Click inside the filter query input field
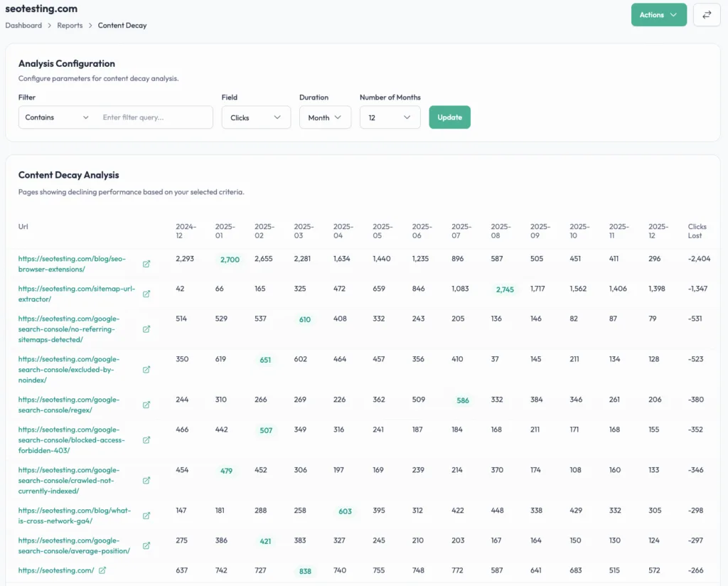The width and height of the screenshot is (728, 586). (155, 117)
